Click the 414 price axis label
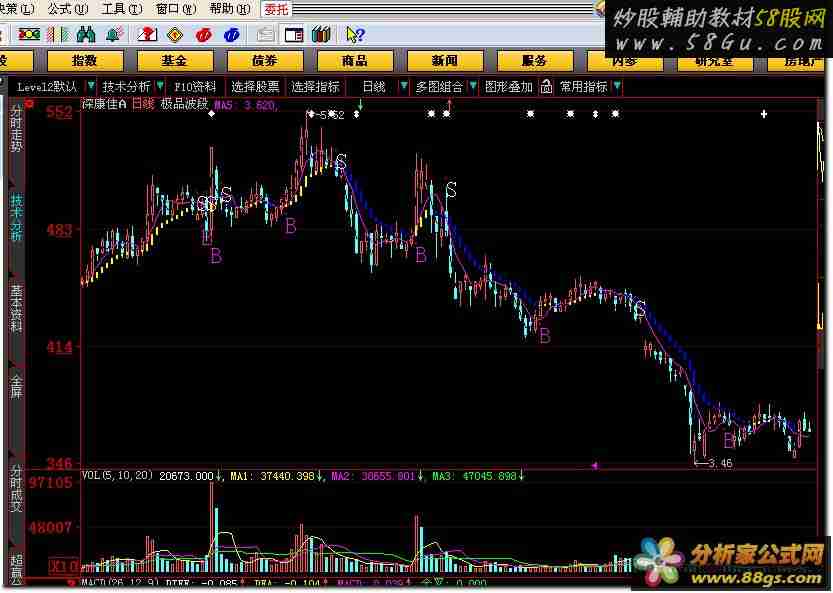 pos(59,348)
